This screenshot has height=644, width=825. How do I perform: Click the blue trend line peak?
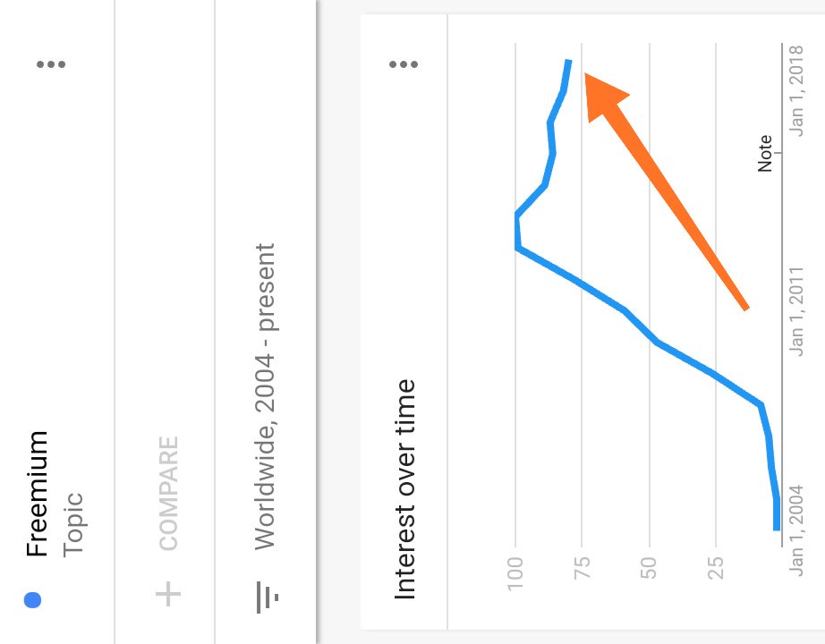(518, 232)
